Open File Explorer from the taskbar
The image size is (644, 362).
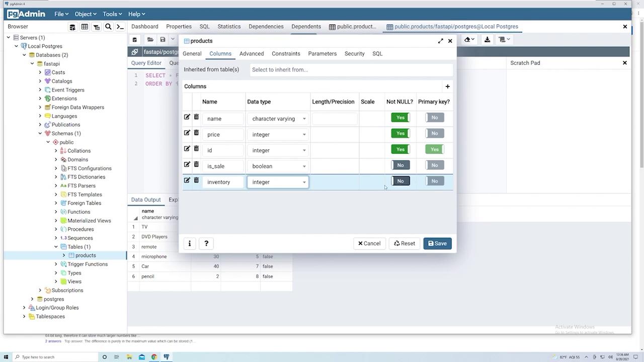[x=129, y=357]
